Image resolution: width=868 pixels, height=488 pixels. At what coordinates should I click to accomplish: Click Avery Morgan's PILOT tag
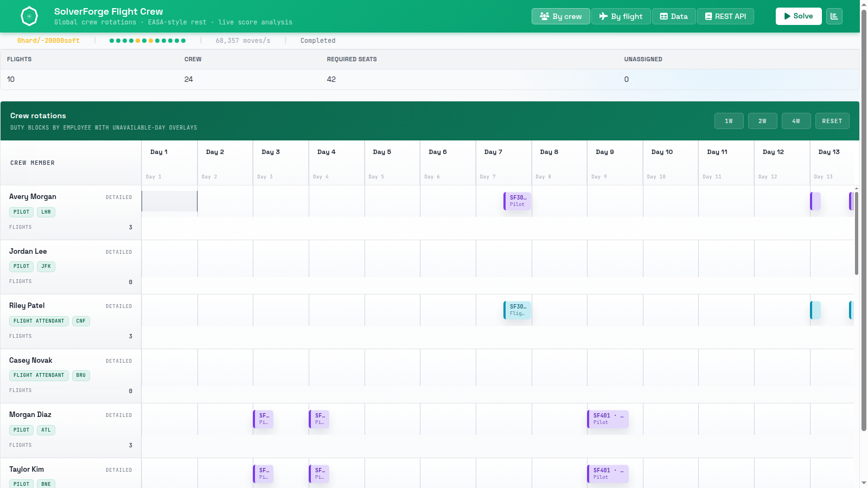coord(21,212)
